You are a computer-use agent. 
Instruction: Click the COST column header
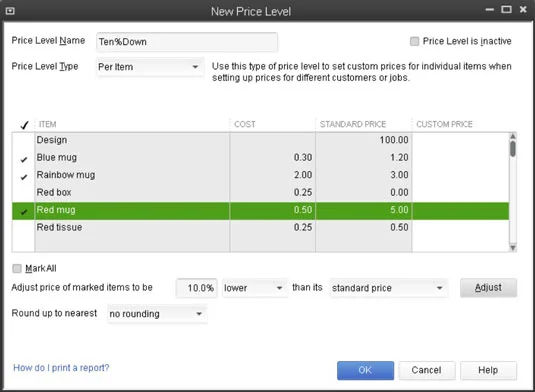[245, 124]
